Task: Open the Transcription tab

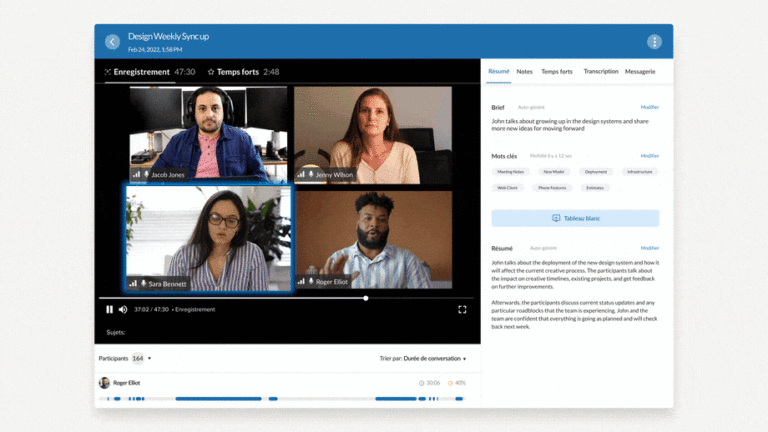Action: point(600,72)
